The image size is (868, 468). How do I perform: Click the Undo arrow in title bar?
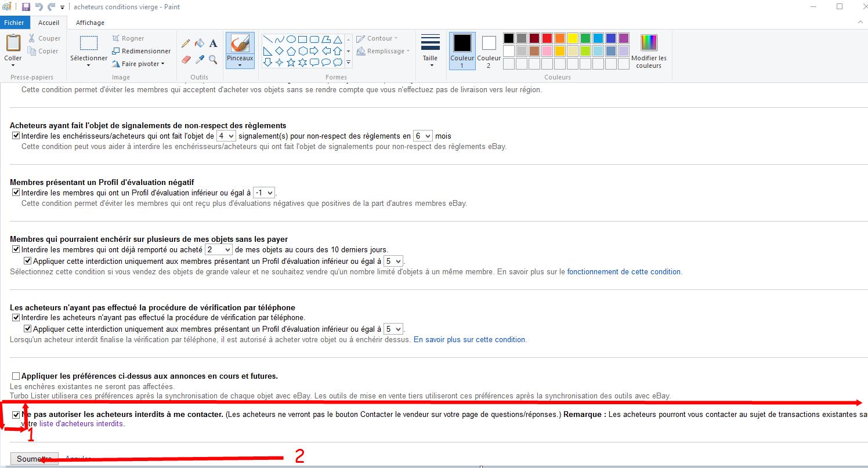point(39,7)
